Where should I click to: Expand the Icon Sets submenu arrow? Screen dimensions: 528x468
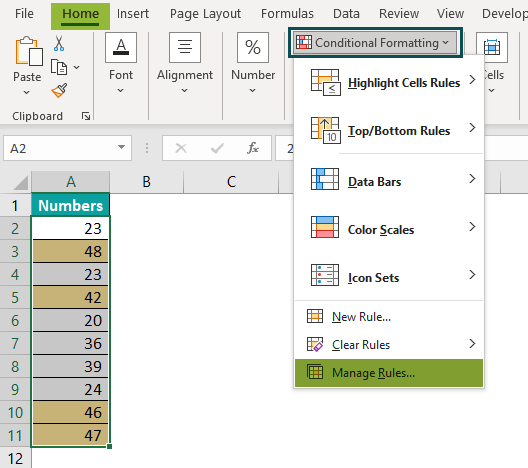pos(472,275)
